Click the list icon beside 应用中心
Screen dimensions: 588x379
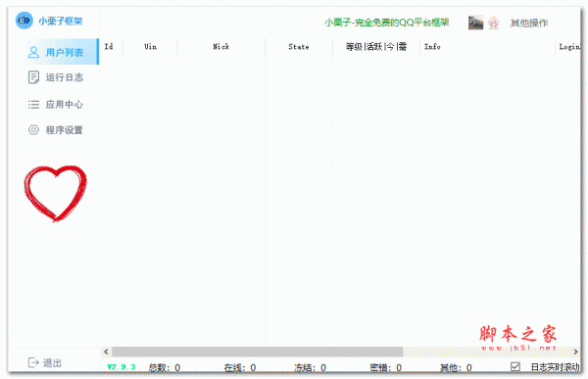click(x=33, y=104)
